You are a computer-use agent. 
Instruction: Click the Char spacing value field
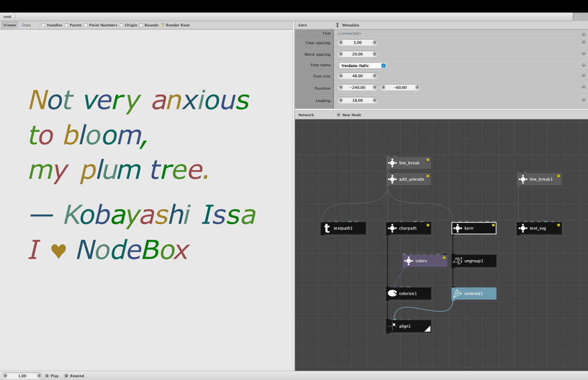[x=358, y=42]
